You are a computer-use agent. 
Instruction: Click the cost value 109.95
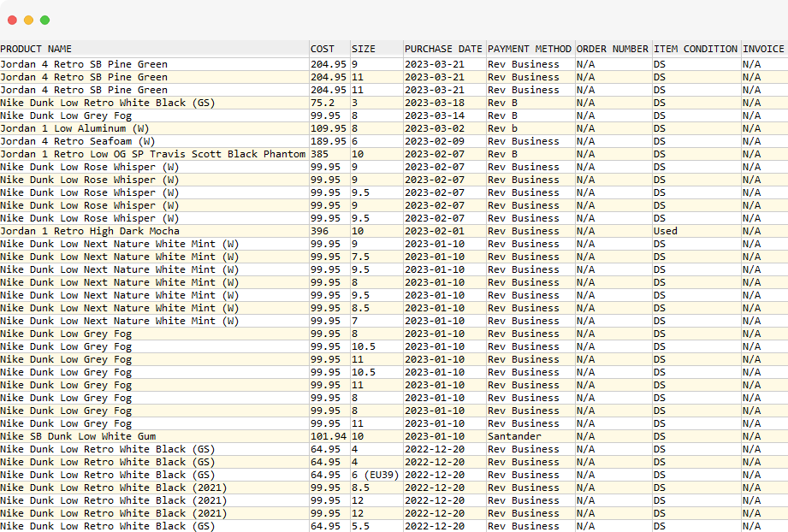coord(329,128)
